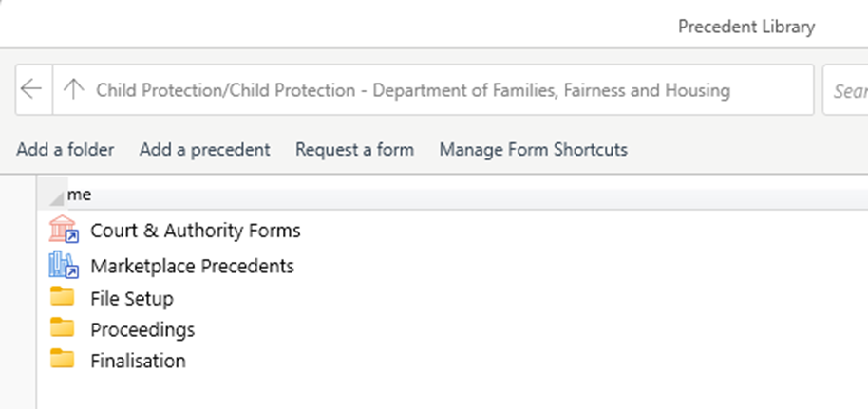Click the Finalisation folder icon

[x=63, y=360]
